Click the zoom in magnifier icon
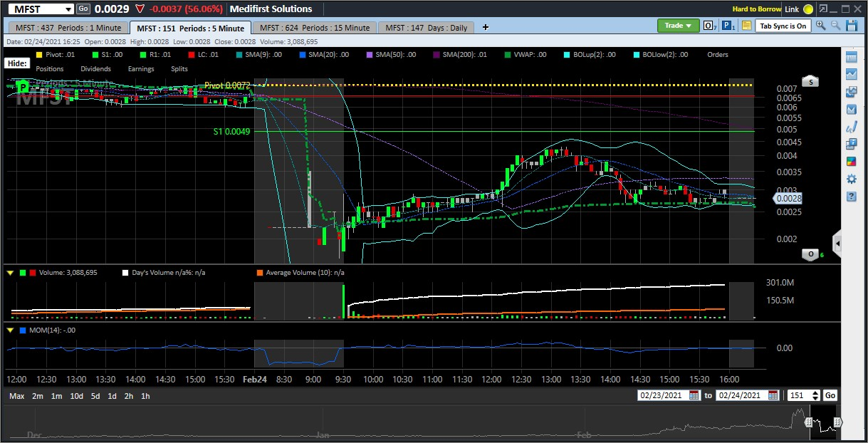868x443 pixels. point(820,26)
